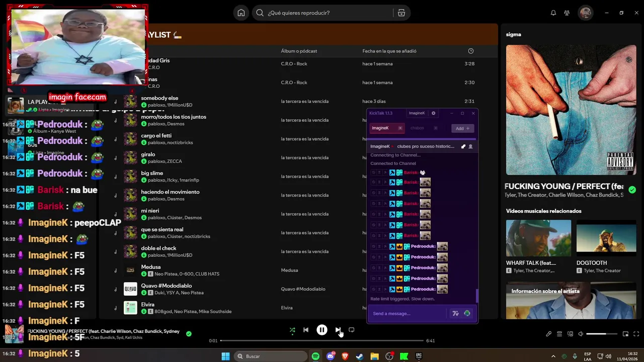Screen dimensions: 644x362
Task: Adjust the Spotify volume slider
Action: 601,334
